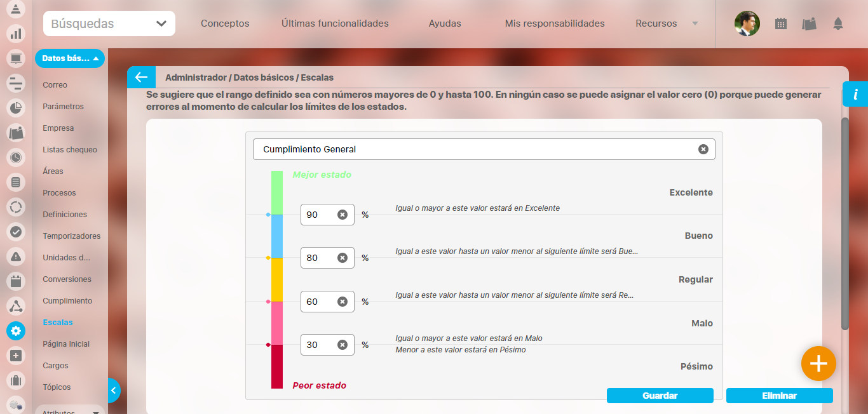Click the warning triangle icon in sidebar
The width and height of the screenshot is (868, 414).
click(x=16, y=256)
